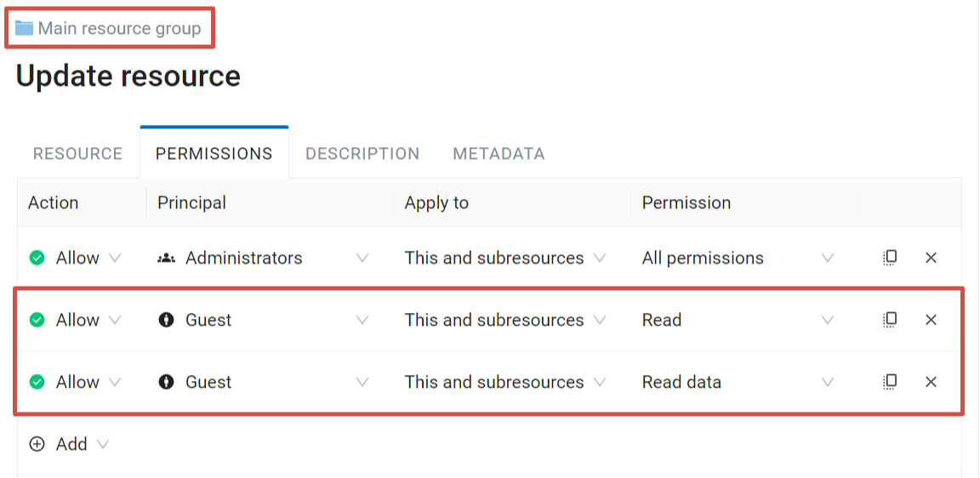Open the Main resource group breadcrumb link
This screenshot has height=478, width=980.
(x=119, y=29)
